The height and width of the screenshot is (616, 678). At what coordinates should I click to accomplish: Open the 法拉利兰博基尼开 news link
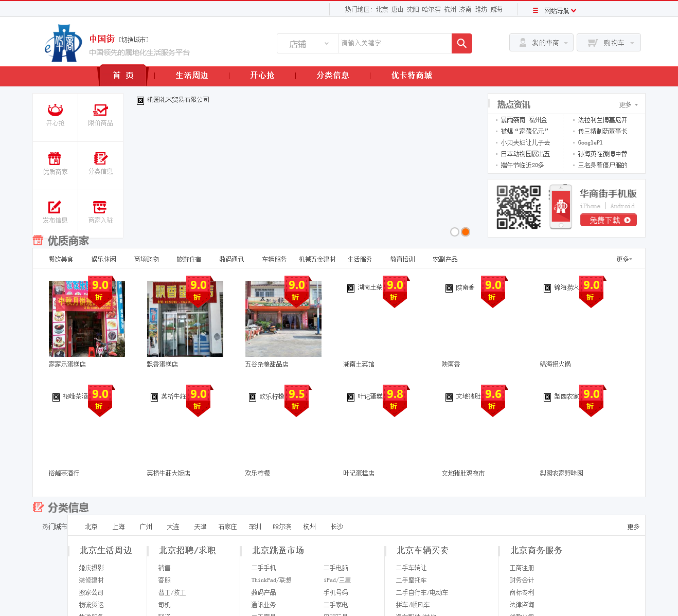(x=602, y=120)
